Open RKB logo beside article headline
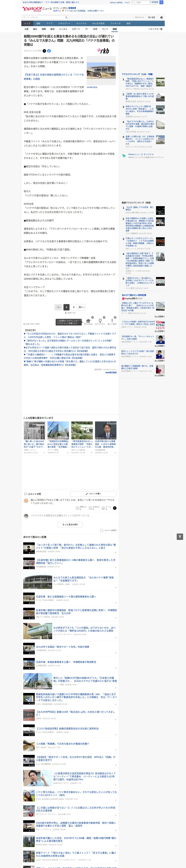This screenshot has height=868, width=186. 103,51
